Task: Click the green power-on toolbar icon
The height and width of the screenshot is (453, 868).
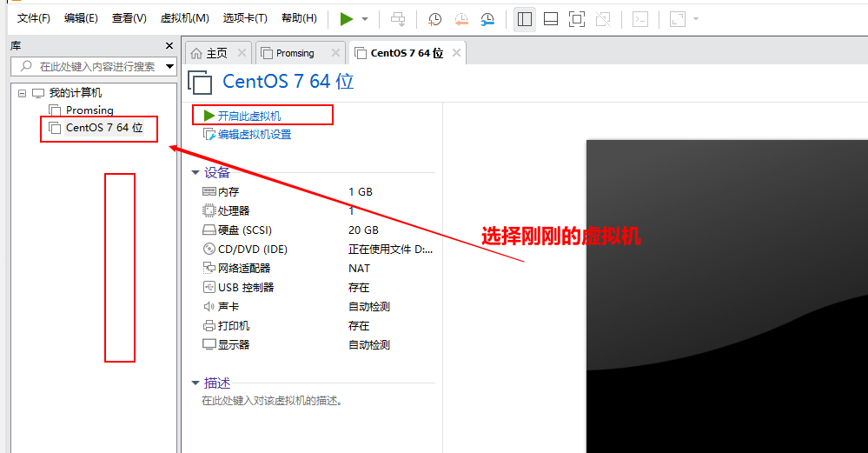Action: [347, 19]
